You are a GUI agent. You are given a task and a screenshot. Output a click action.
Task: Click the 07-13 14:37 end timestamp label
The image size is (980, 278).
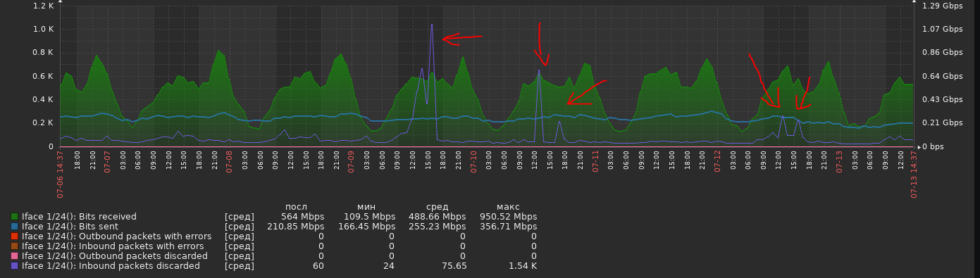914,174
